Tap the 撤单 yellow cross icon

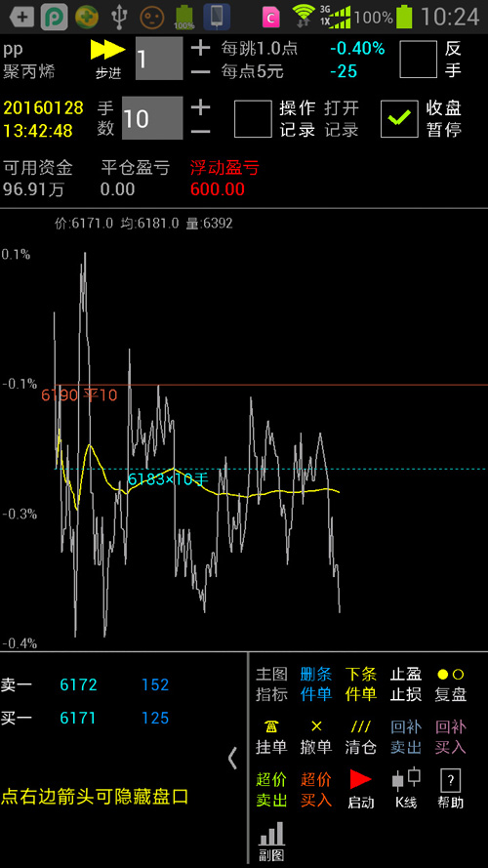coord(316,726)
